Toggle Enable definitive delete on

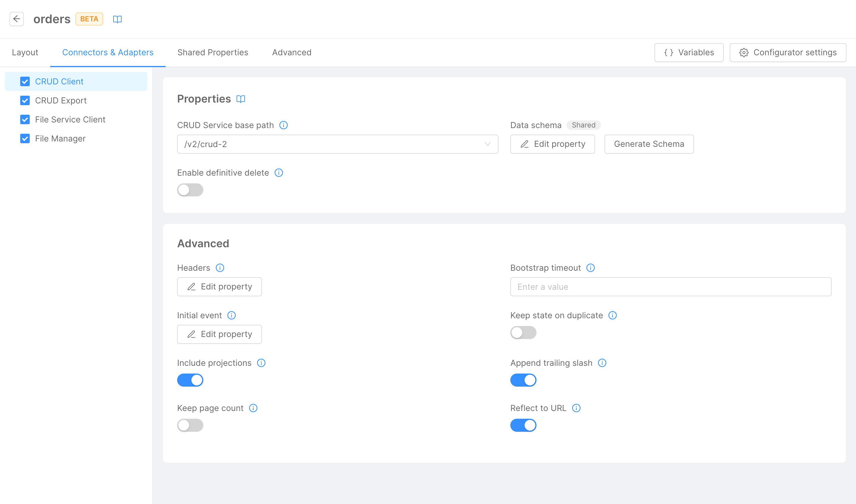[x=190, y=190]
